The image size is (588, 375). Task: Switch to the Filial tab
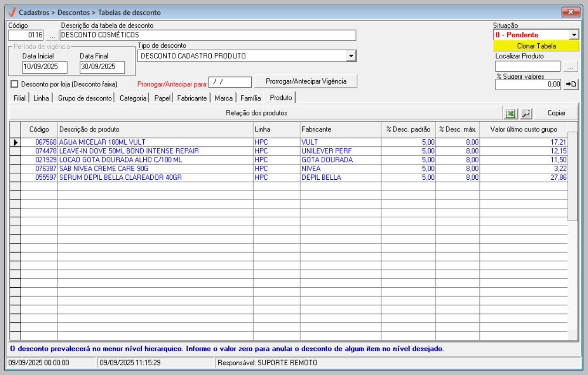click(19, 98)
